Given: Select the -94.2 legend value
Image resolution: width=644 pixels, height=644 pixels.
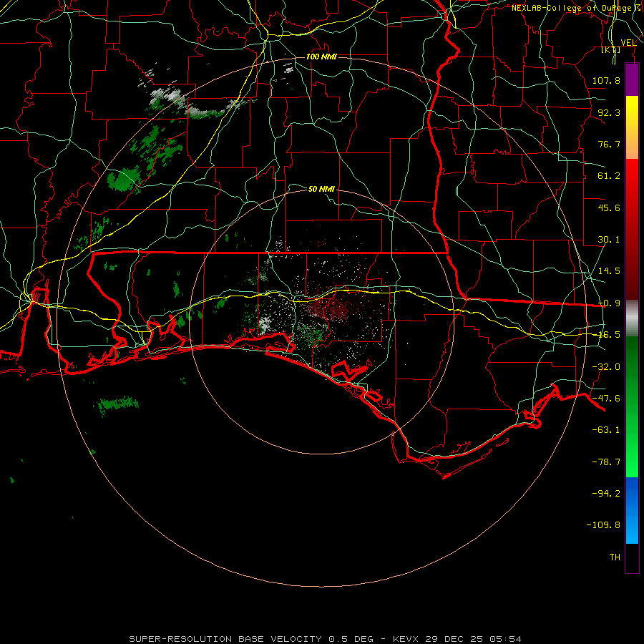Looking at the screenshot, I should [x=606, y=494].
